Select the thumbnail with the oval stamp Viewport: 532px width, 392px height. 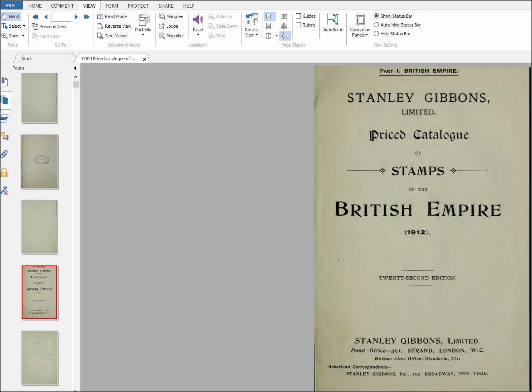coord(39,161)
